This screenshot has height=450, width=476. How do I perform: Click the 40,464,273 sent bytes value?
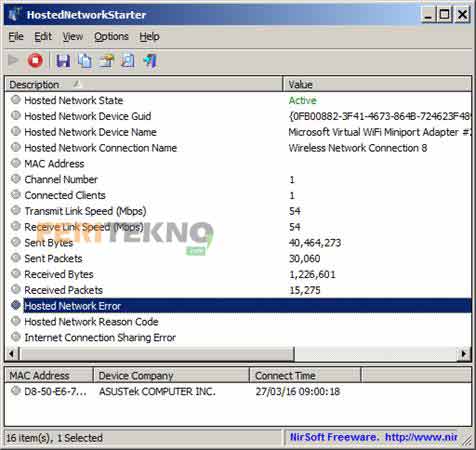click(315, 243)
